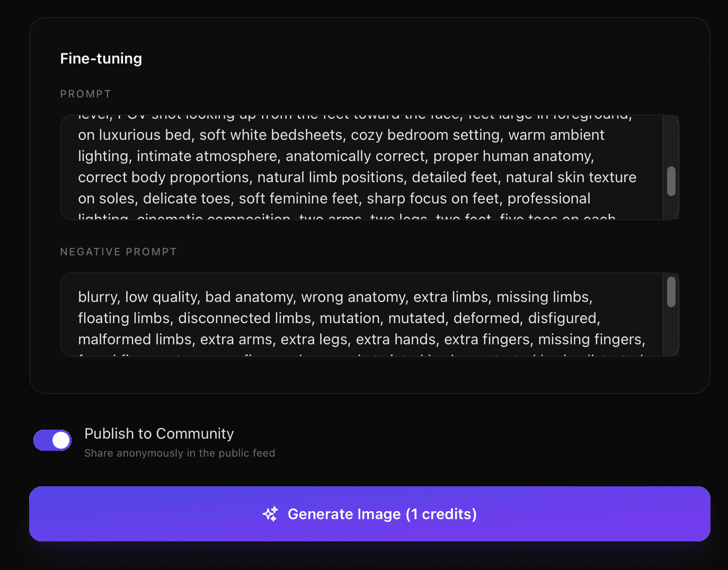Click the '(1 credits)' text on the button
The image size is (728, 570).
click(441, 514)
